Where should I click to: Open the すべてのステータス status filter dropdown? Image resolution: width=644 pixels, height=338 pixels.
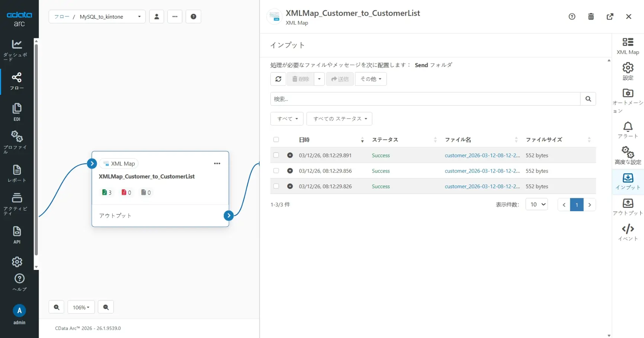point(339,119)
